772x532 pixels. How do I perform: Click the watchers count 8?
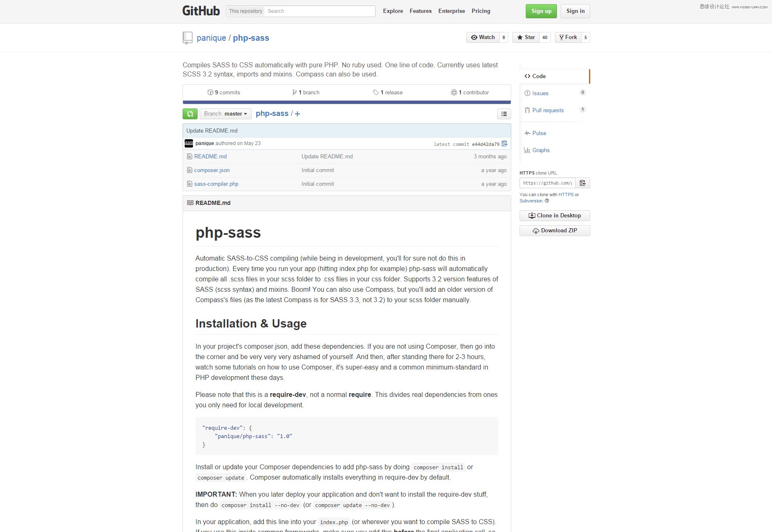(x=504, y=37)
